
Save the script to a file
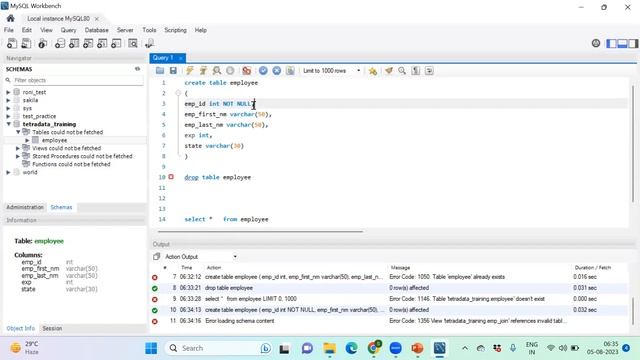173,71
